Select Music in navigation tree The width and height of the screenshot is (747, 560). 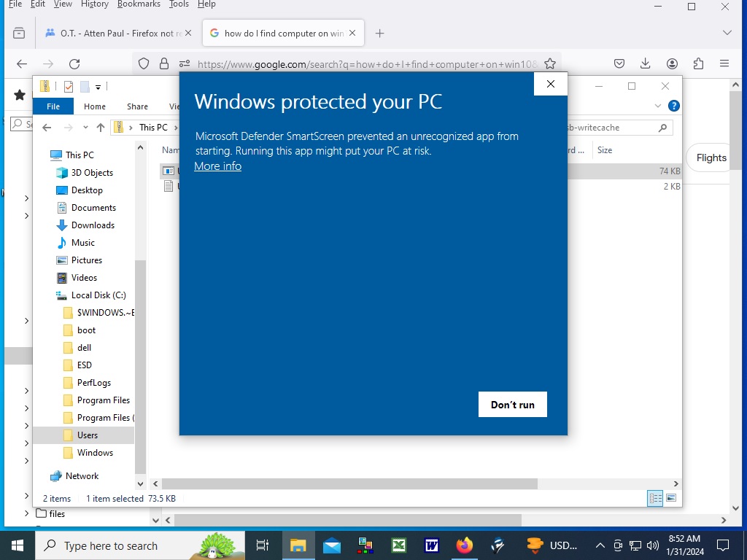pos(83,243)
